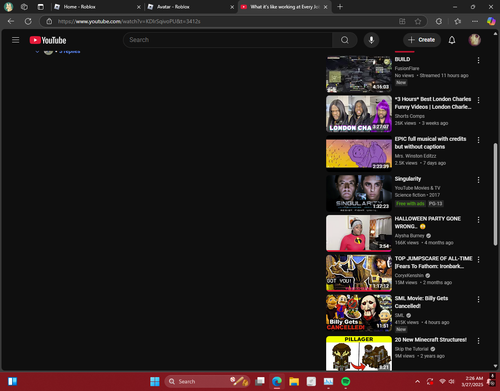Click the page vertical scrollbar thumb
Image resolution: width=500 pixels, height=391 pixels.
pos(495,194)
